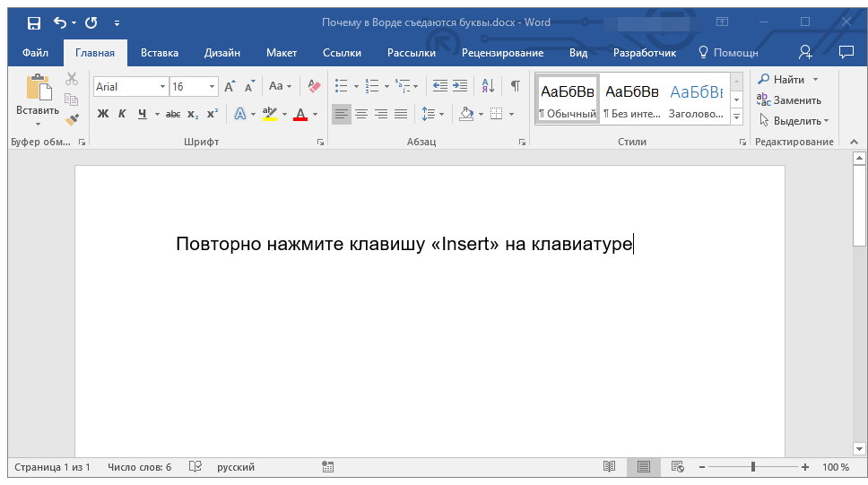Select the Обычный style
The image size is (868, 485).
(x=568, y=100)
